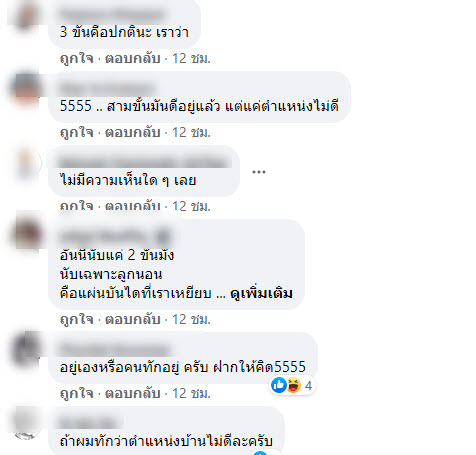Click ตอบกลับ under the สามขั้นมันดีอยู่แล้ว comment
The width and height of the screenshot is (476, 455).
tap(133, 133)
